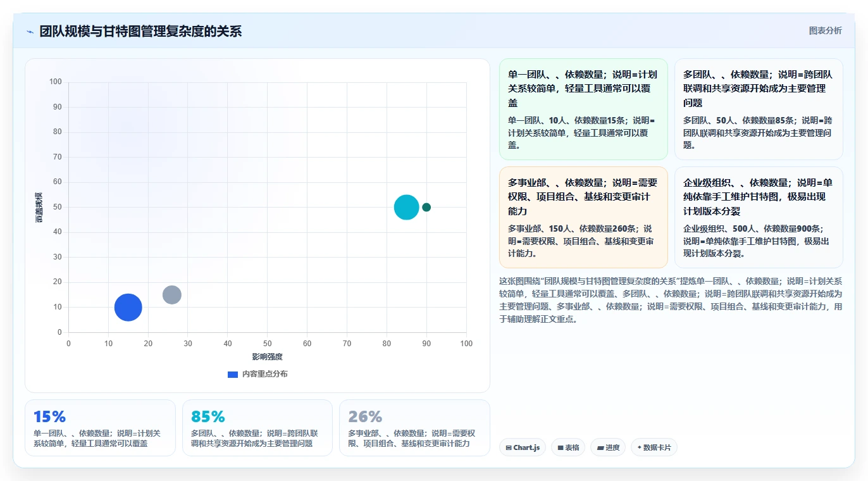The image size is (868, 481).
Task: Click the icon in 进度 tag
Action: click(600, 447)
